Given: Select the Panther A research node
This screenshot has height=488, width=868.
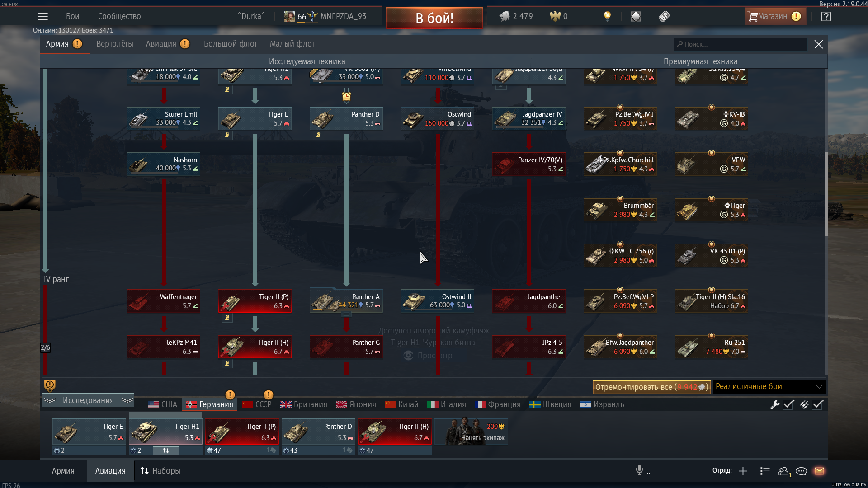Looking at the screenshot, I should pyautogui.click(x=346, y=301).
